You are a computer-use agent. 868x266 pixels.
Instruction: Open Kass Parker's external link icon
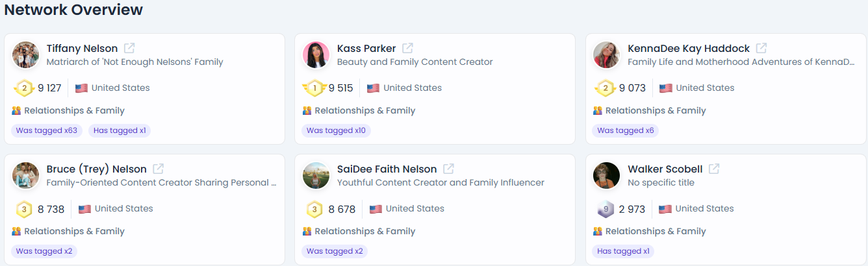pos(407,48)
